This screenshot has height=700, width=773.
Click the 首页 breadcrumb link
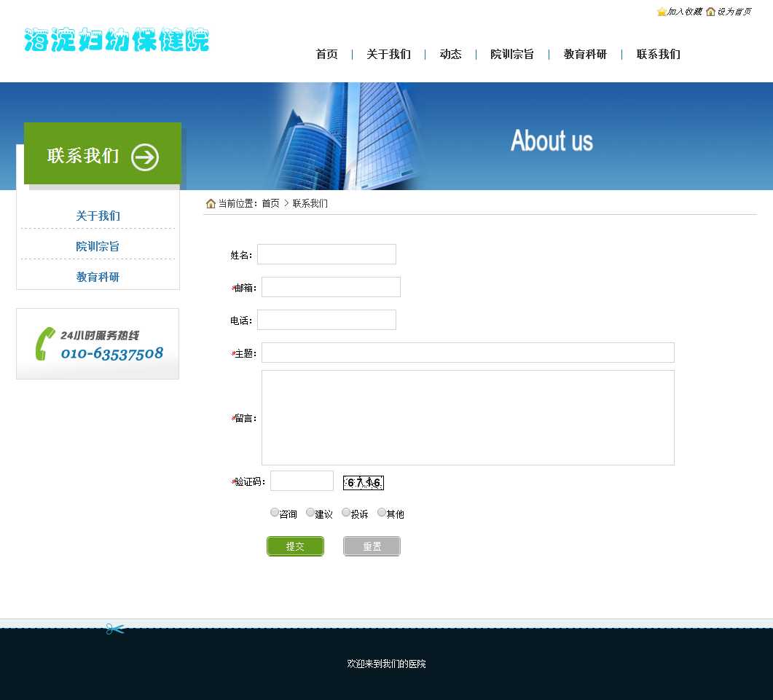point(270,204)
